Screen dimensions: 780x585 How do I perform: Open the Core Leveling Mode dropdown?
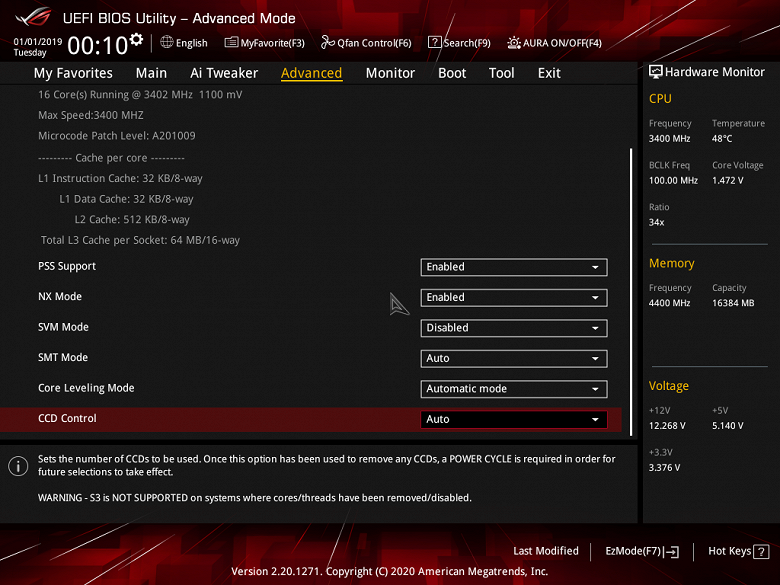(x=514, y=389)
